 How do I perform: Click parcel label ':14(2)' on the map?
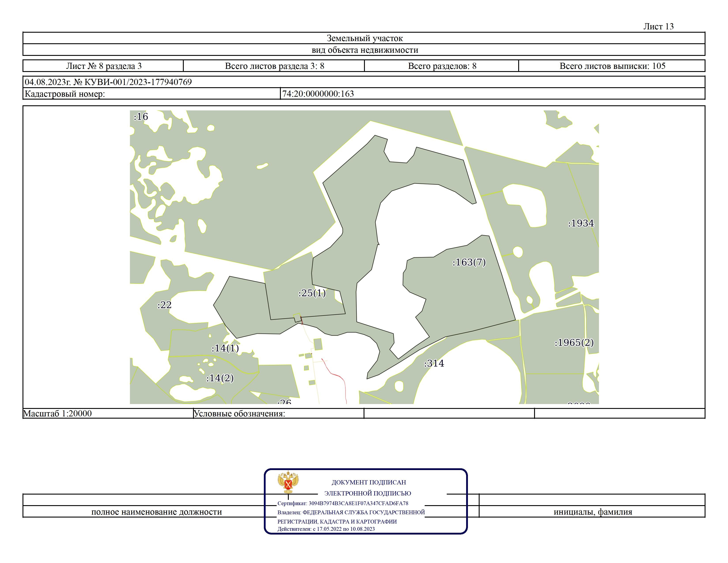(x=220, y=378)
